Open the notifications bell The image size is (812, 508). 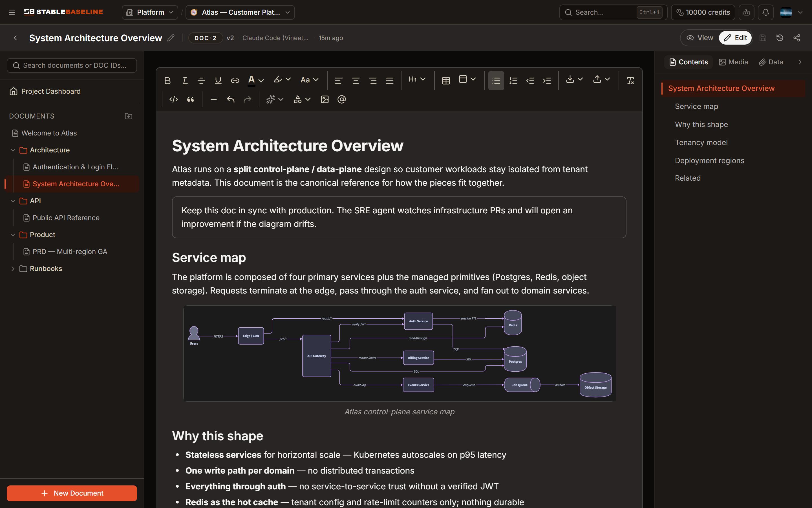pyautogui.click(x=766, y=12)
